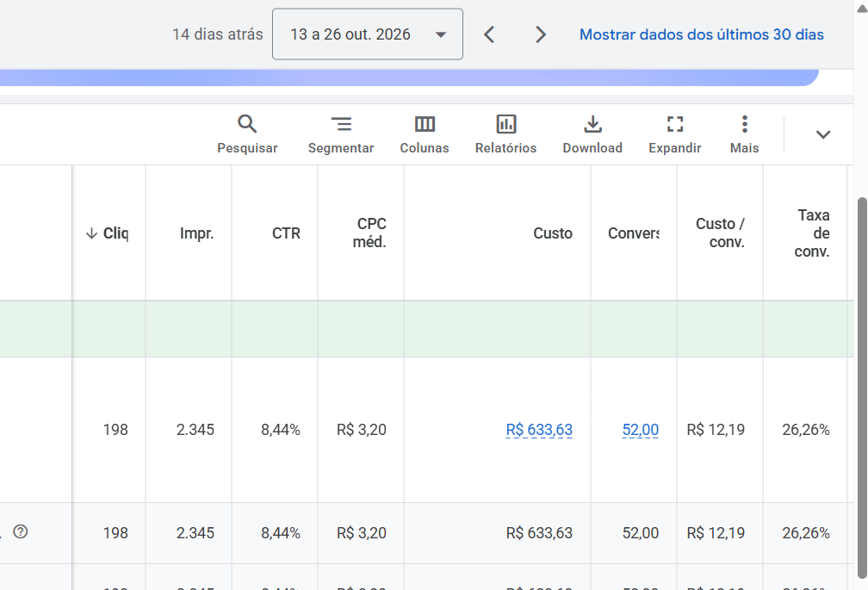The height and width of the screenshot is (590, 868).
Task: Collapse the toolbar chevron at right
Action: click(823, 134)
